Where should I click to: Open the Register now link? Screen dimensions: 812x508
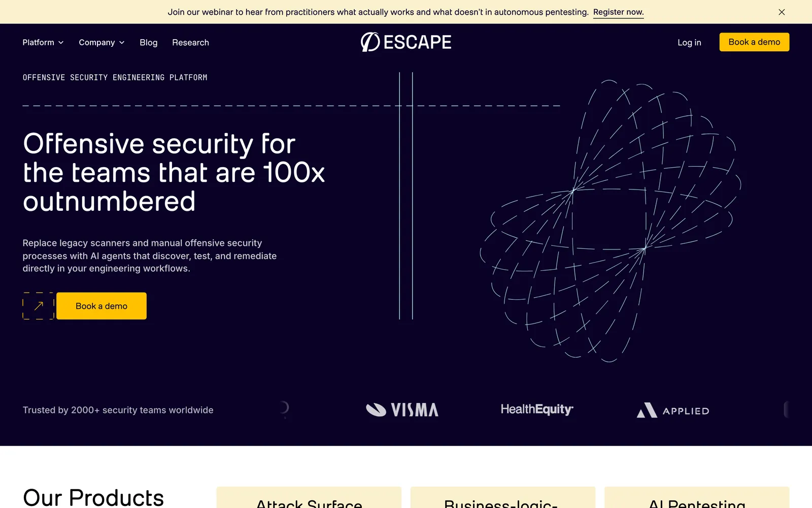[618, 12]
